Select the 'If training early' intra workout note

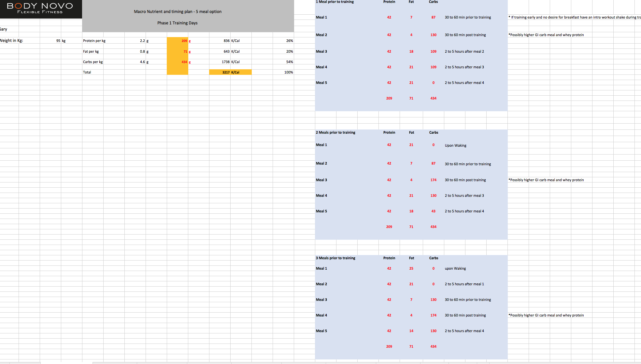point(575,17)
